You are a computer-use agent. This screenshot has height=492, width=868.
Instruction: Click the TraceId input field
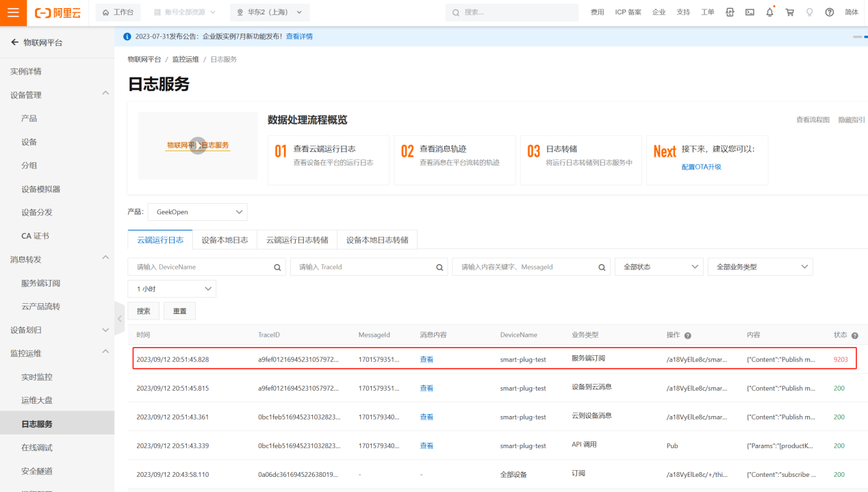coord(364,267)
